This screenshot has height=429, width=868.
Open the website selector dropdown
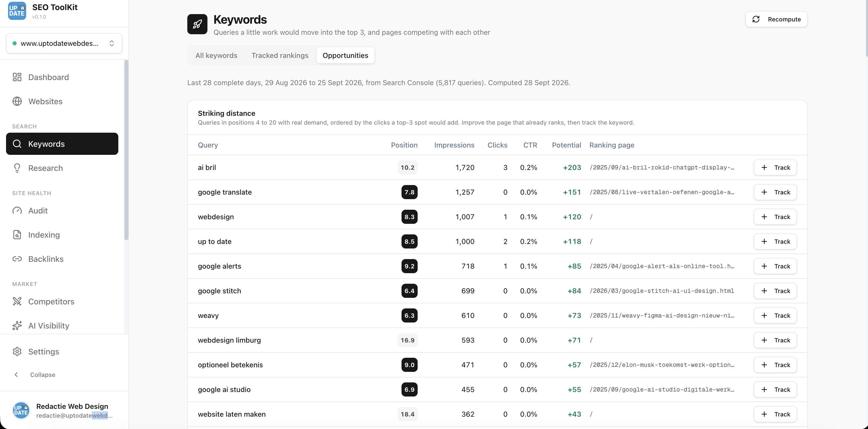64,43
